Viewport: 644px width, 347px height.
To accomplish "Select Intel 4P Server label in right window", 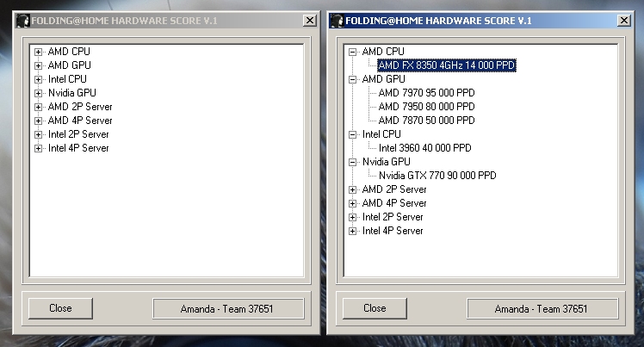I will (x=393, y=231).
